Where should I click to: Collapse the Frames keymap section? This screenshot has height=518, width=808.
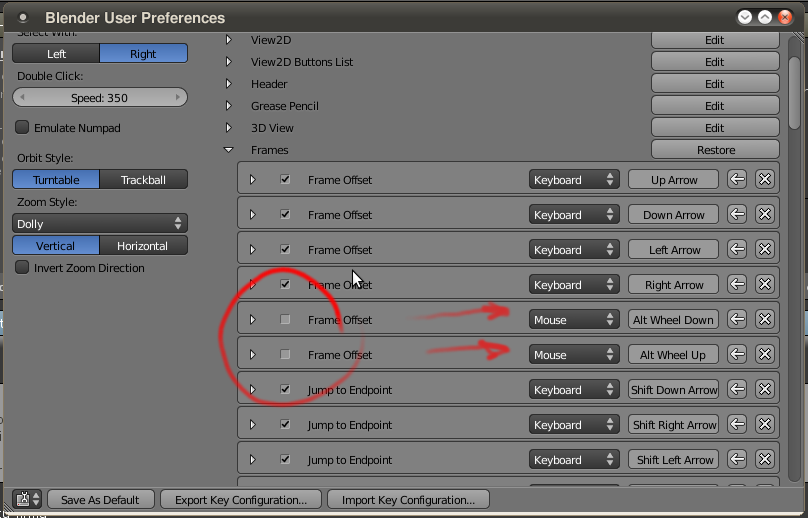[x=229, y=150]
